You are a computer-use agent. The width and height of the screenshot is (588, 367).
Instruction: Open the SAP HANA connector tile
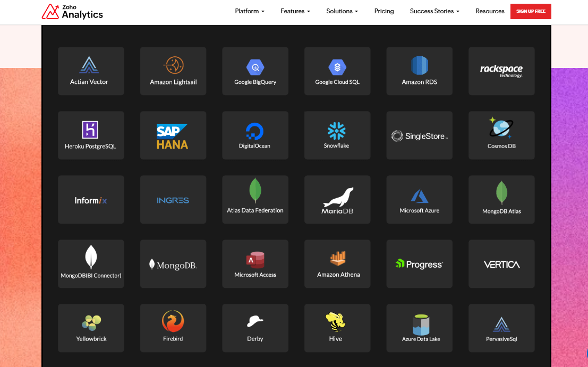[x=173, y=135]
